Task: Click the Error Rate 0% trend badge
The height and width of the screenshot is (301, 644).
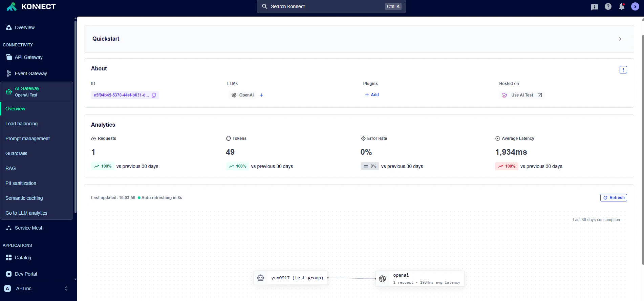Action: (370, 166)
